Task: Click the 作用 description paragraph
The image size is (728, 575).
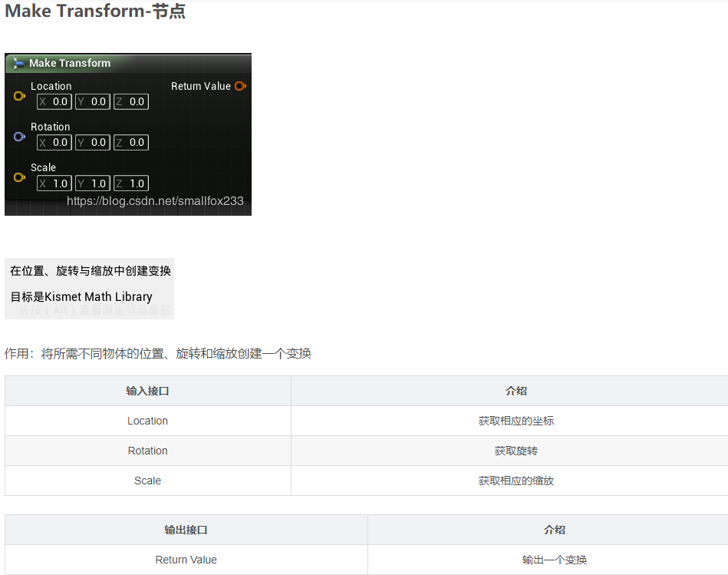Action: (x=158, y=353)
